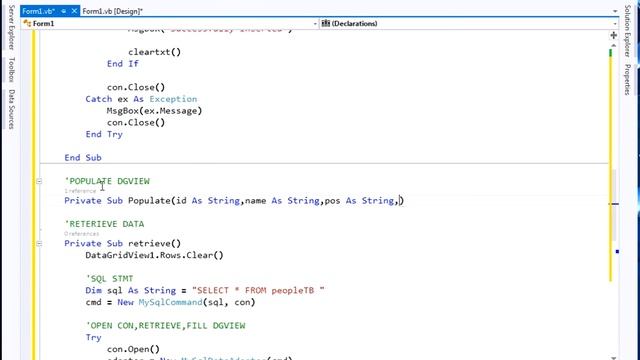The width and height of the screenshot is (640, 360).
Task: Click the '0 references' CodeLens link above retrieve
Action: click(82, 234)
